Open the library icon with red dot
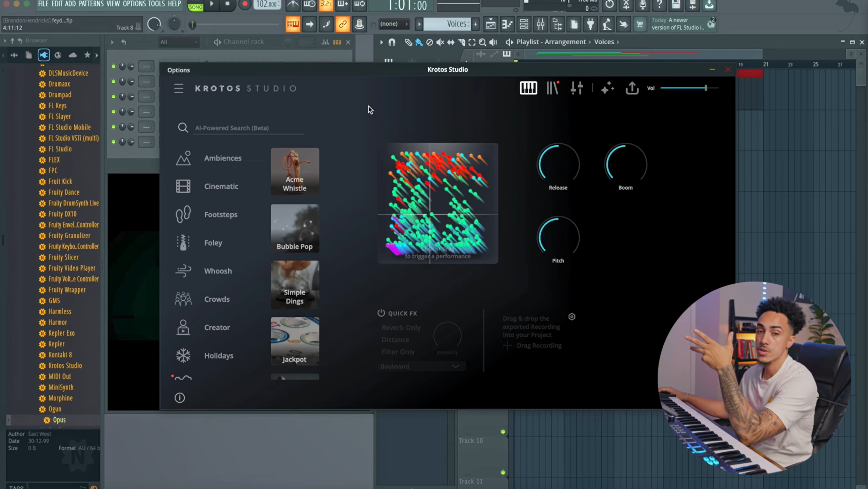 tap(553, 88)
